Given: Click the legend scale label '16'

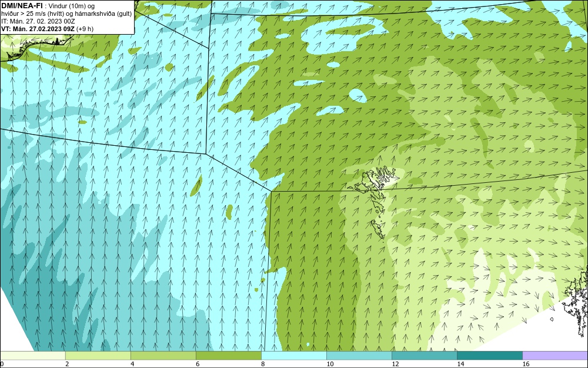Looking at the screenshot, I should click(526, 364).
